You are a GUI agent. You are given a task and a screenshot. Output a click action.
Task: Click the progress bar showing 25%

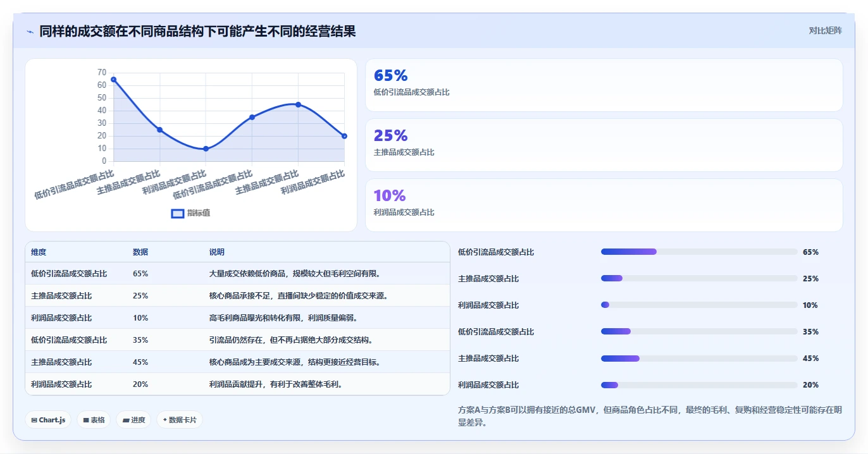click(x=699, y=278)
